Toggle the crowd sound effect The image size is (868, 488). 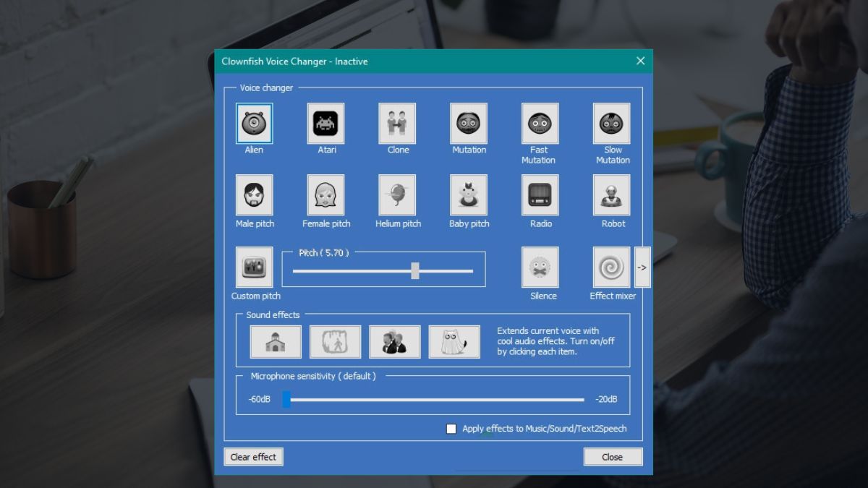click(x=395, y=341)
